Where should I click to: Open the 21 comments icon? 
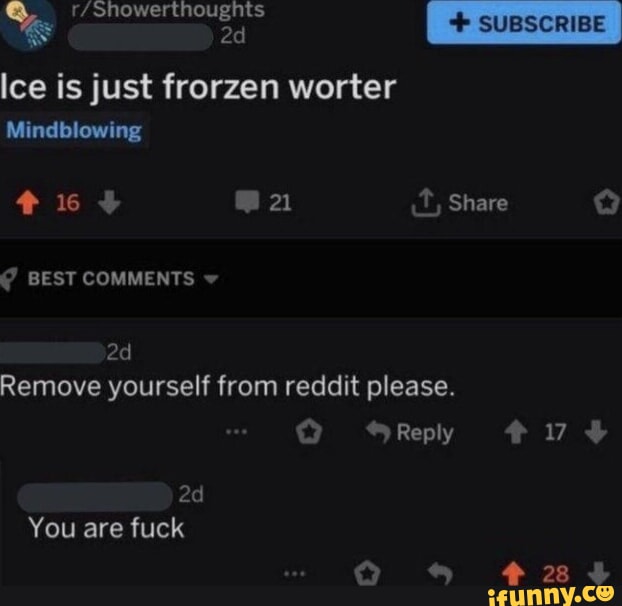click(x=248, y=202)
